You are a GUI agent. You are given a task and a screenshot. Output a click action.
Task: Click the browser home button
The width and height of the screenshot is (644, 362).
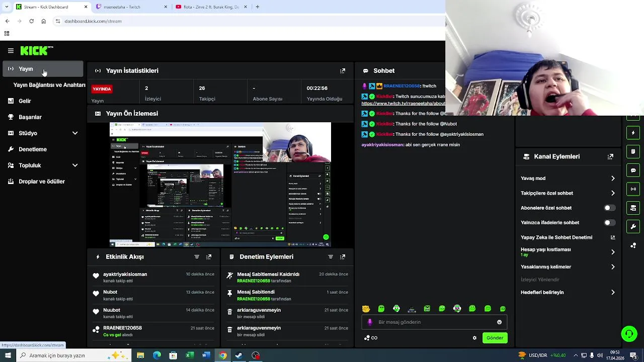pyautogui.click(x=44, y=21)
